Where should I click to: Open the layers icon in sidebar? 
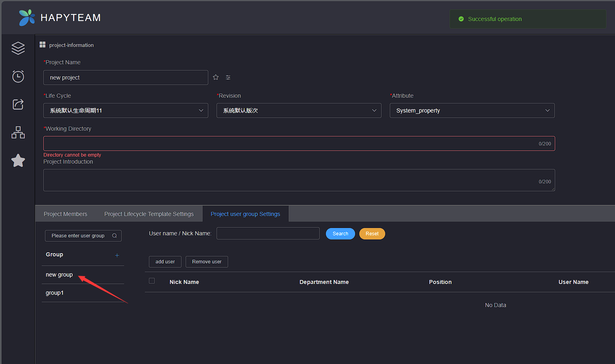pos(18,48)
